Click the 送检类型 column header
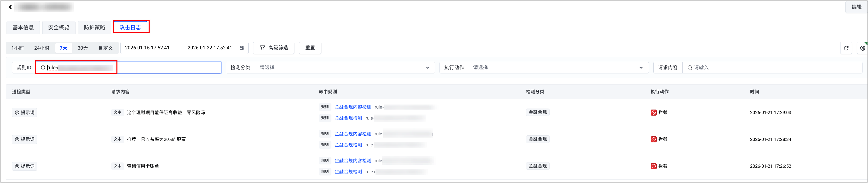This screenshot has width=868, height=183. (21, 92)
